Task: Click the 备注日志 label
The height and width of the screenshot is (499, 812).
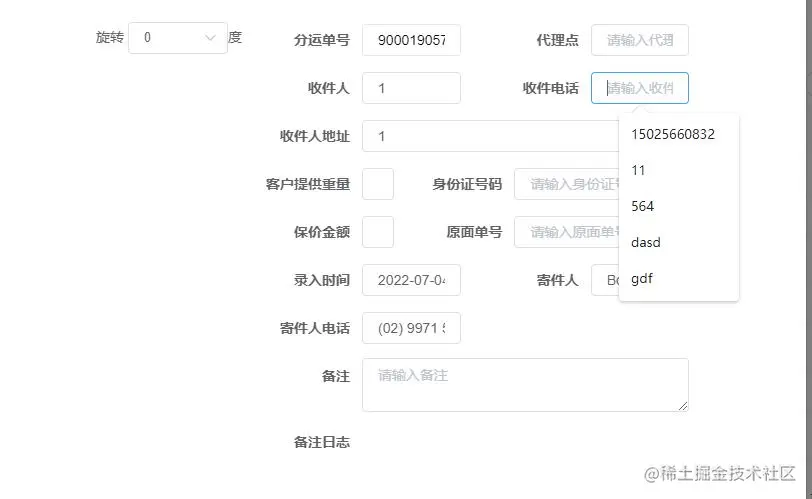Action: tap(322, 442)
